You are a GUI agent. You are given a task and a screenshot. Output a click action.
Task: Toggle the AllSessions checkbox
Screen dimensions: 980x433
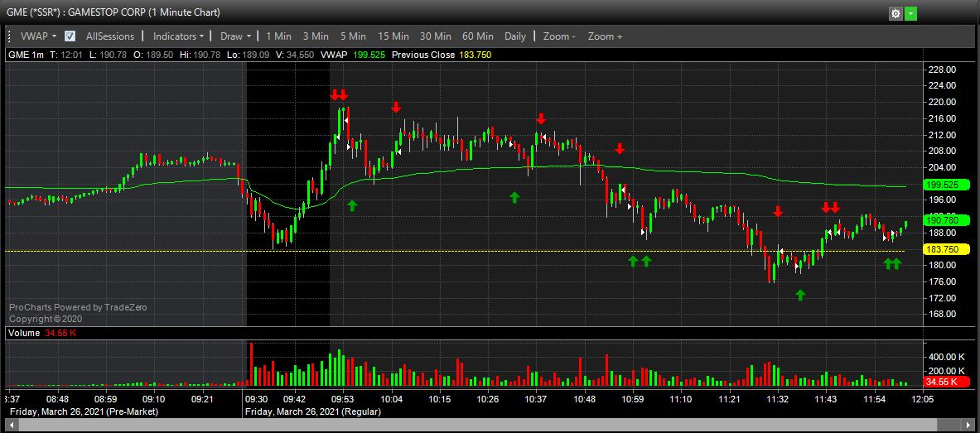click(70, 36)
